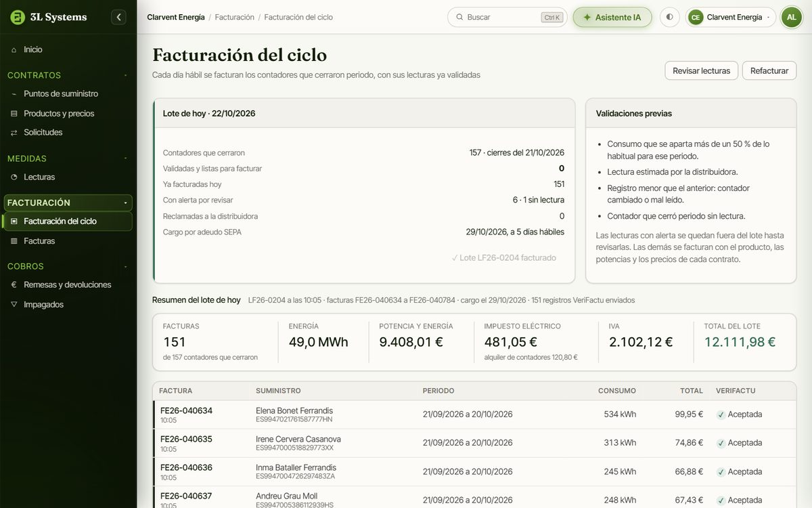812x508 pixels.
Task: Click the Clarvent Energía breadcrumb
Action: click(176, 17)
